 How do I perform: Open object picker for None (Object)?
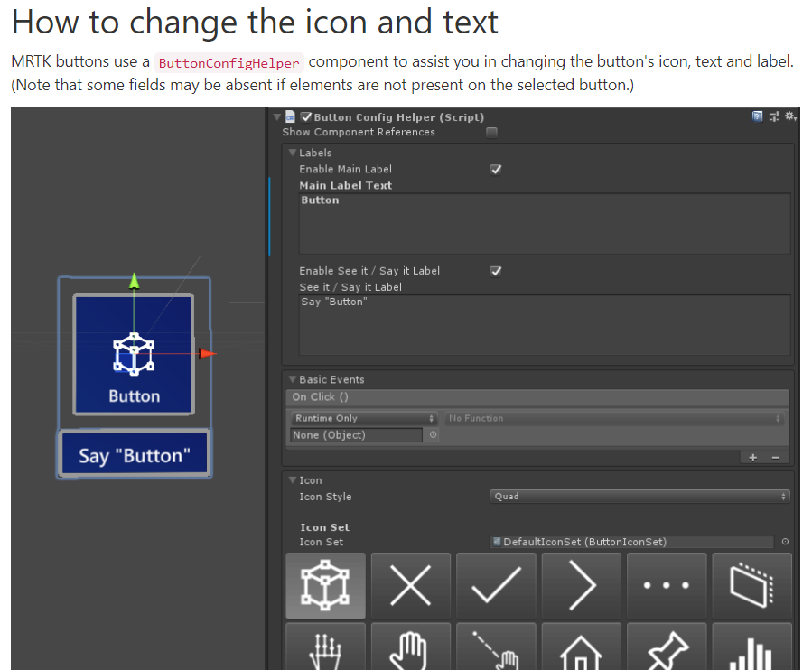[x=433, y=435]
